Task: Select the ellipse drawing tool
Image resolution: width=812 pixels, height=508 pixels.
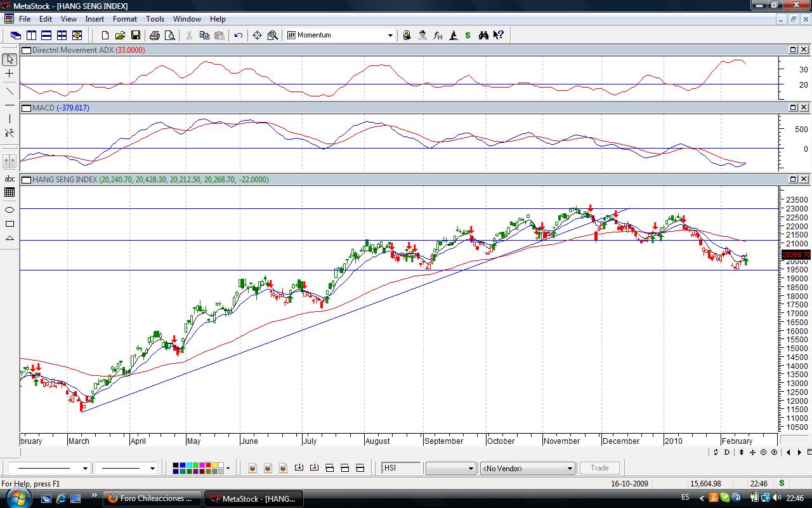Action: pos(10,210)
